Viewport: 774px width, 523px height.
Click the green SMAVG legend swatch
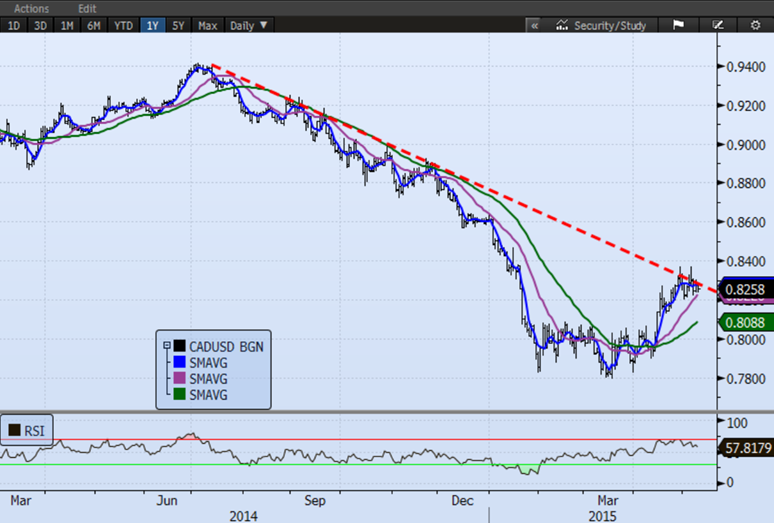point(180,396)
